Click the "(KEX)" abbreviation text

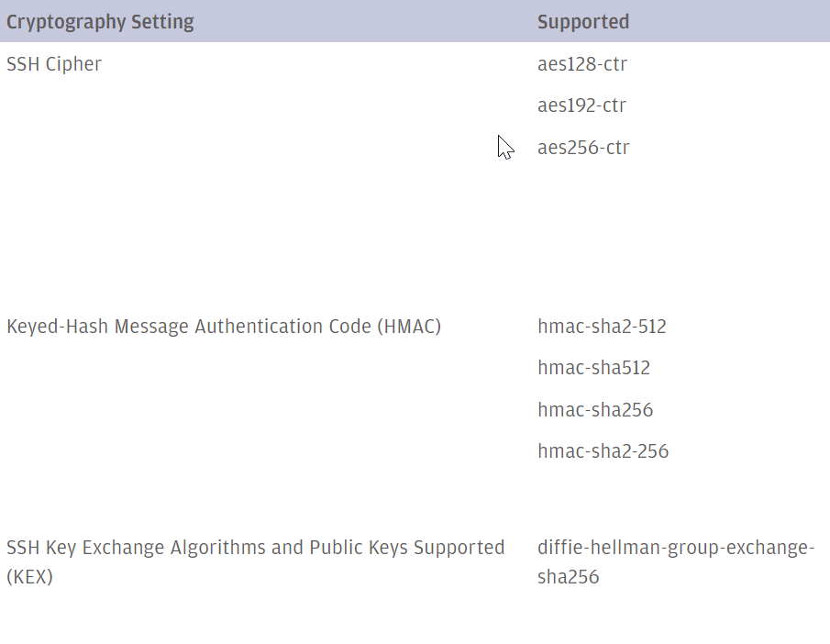tap(29, 577)
